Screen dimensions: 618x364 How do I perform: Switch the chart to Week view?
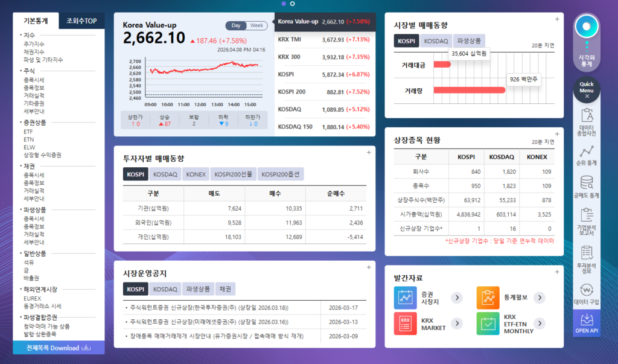256,25
